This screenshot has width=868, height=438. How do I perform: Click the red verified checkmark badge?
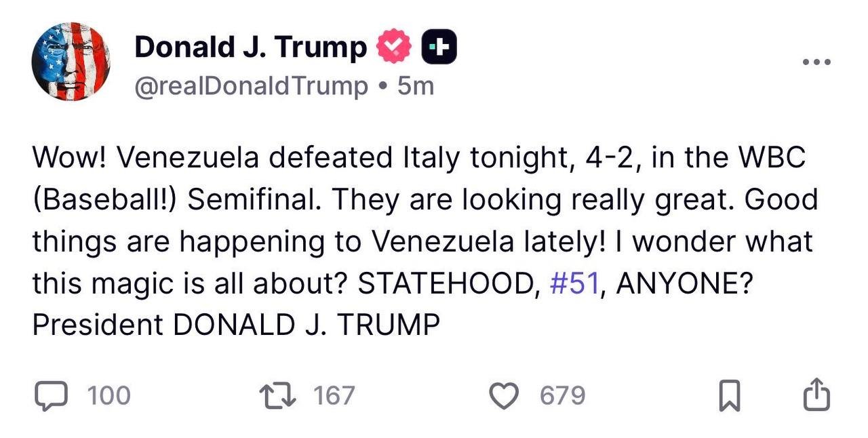click(x=394, y=47)
